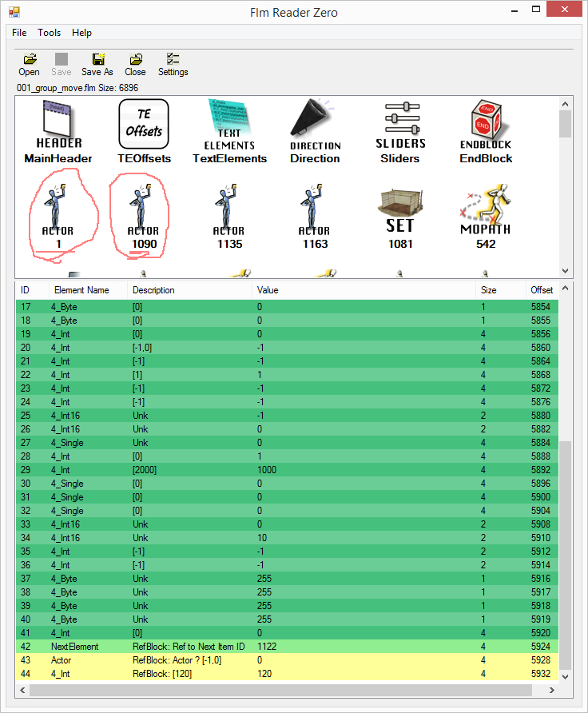Select the MainHeader block icon
The width and height of the screenshot is (588, 713).
tap(58, 132)
